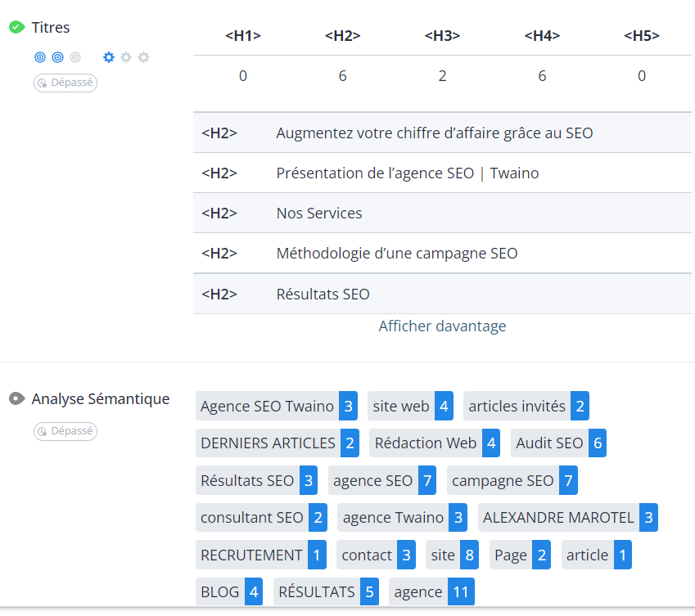
Task: Click the 'DERNIERS ARTICLES' keyword tag
Action: [277, 443]
